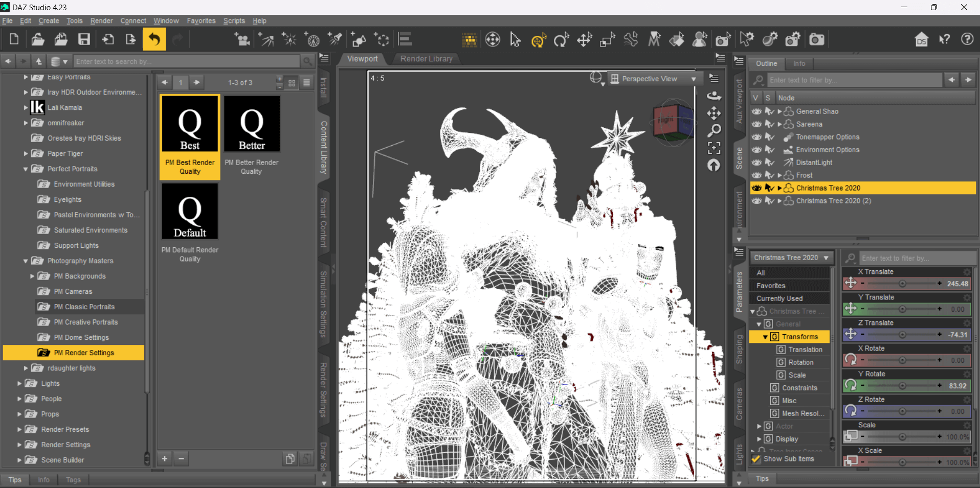Toggle visibility eye for Frost node

pyautogui.click(x=756, y=175)
